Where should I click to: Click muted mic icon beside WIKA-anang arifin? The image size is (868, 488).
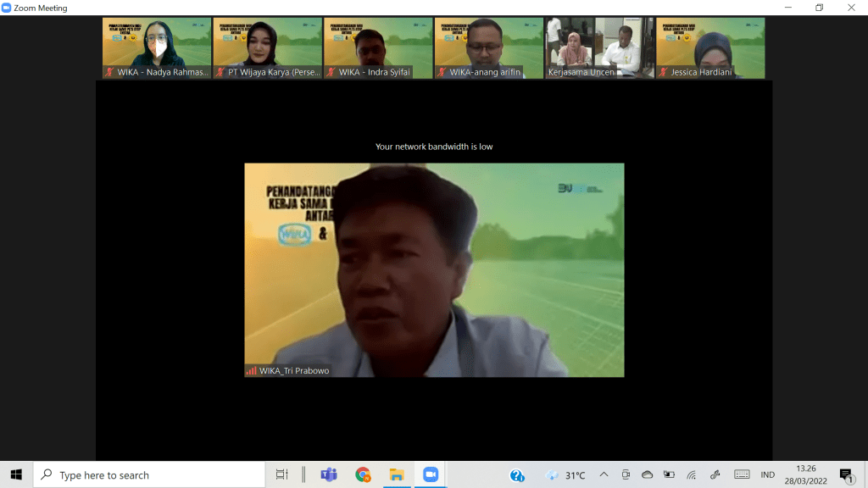pos(442,72)
